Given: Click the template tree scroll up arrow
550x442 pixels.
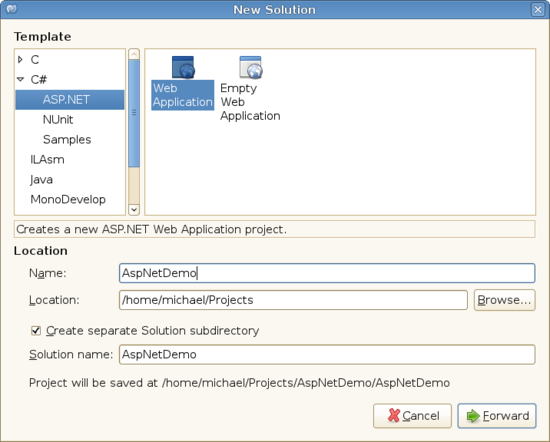Looking at the screenshot, I should (134, 54).
